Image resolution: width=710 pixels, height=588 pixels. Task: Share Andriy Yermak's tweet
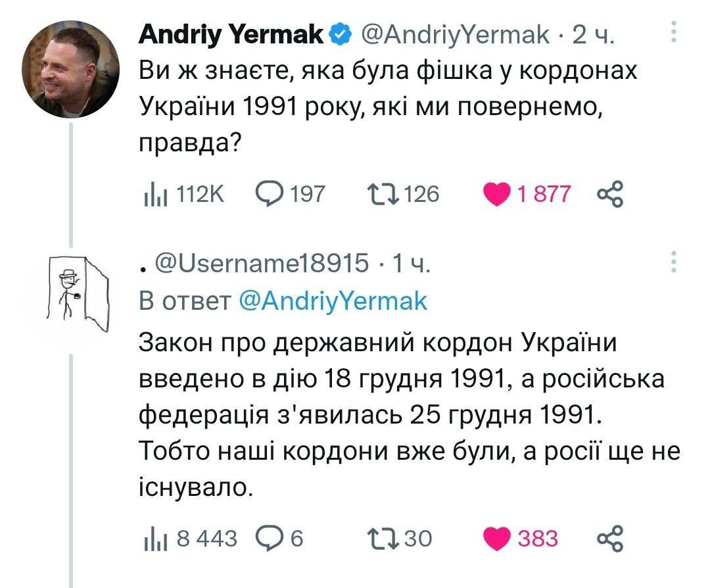tap(610, 194)
